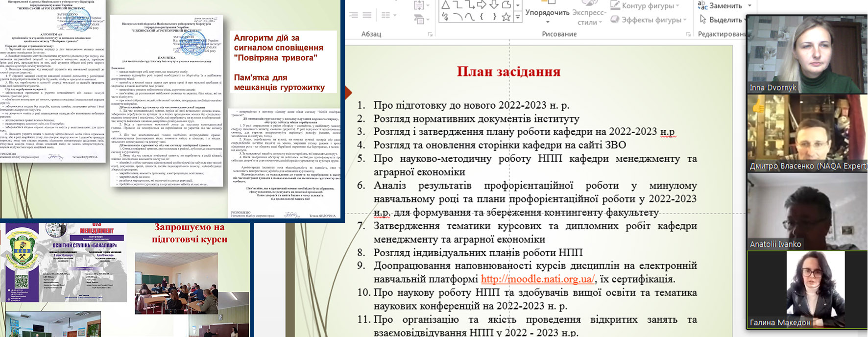The width and height of the screenshot is (868, 337).
Task: Open the Абзац dialog launcher
Action: coord(430,34)
